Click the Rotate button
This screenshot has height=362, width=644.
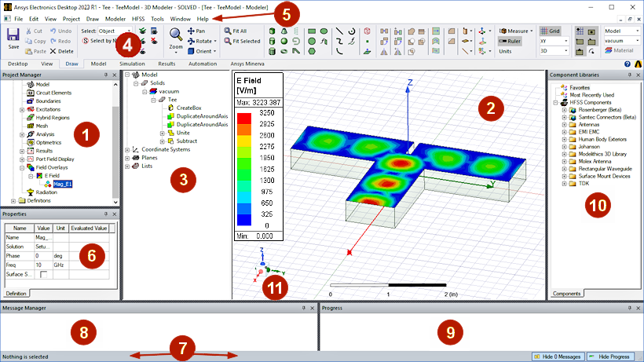(202, 41)
